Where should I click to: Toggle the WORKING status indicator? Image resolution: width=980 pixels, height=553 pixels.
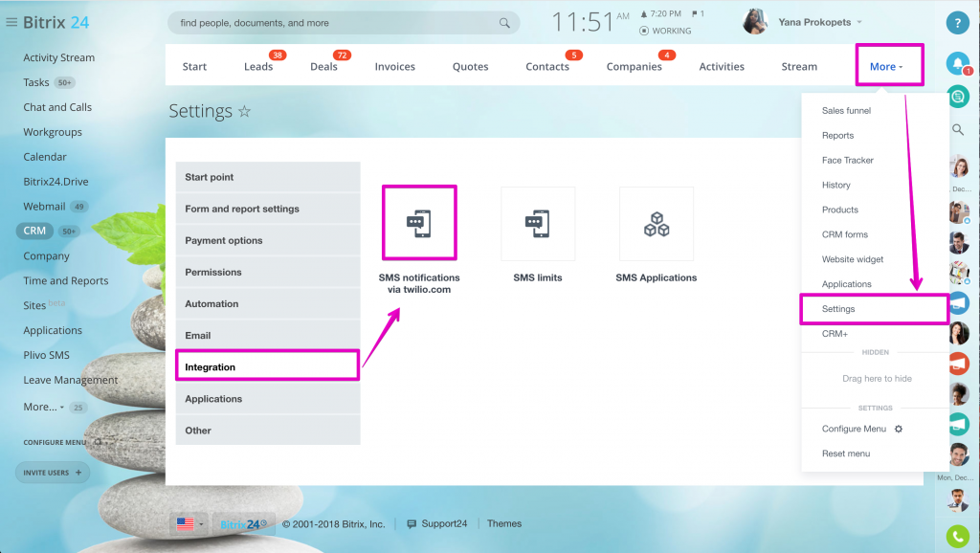(x=666, y=31)
